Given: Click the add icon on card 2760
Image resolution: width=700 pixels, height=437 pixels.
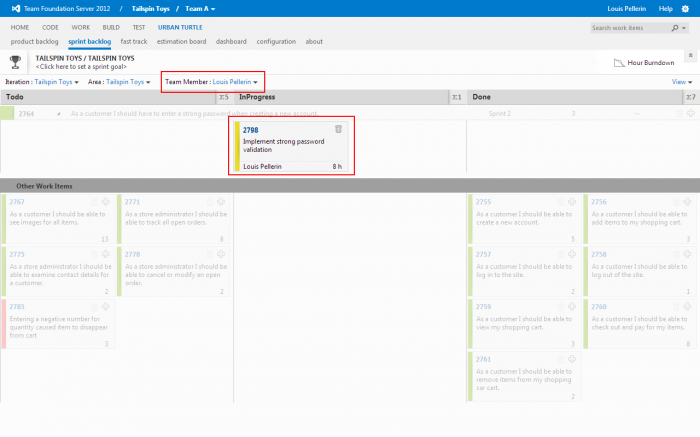Looking at the screenshot, I should tap(688, 306).
